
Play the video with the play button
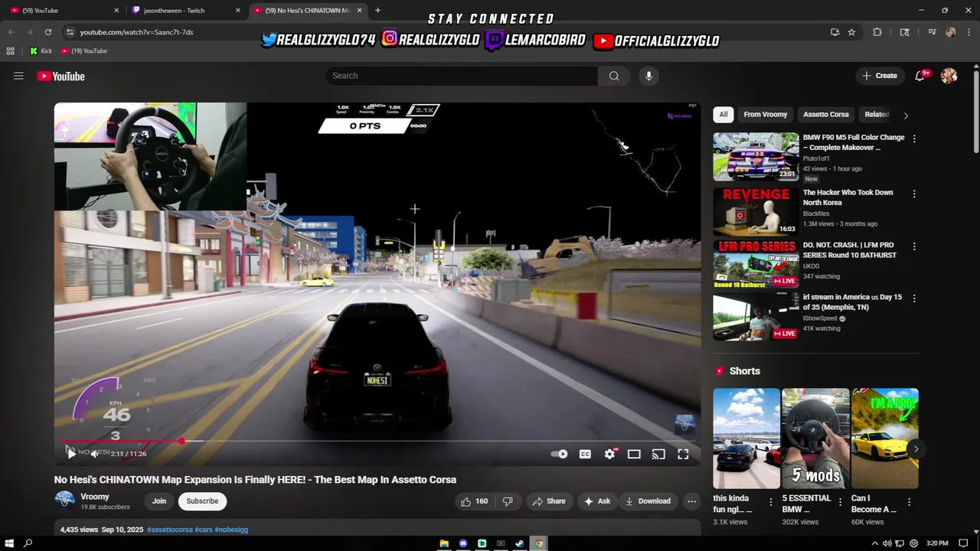click(x=70, y=454)
